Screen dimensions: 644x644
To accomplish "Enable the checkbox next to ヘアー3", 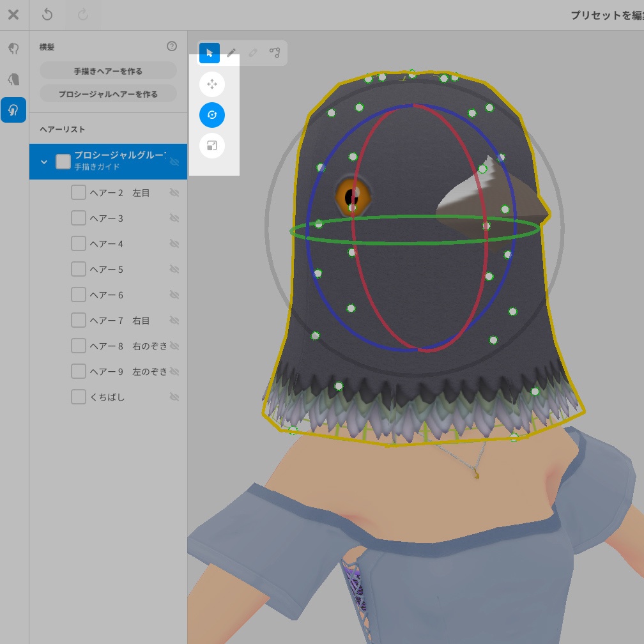I will click(x=78, y=218).
